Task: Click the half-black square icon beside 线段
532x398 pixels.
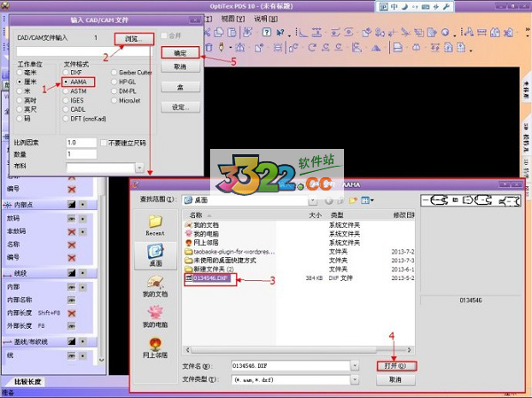Action: tap(71, 273)
